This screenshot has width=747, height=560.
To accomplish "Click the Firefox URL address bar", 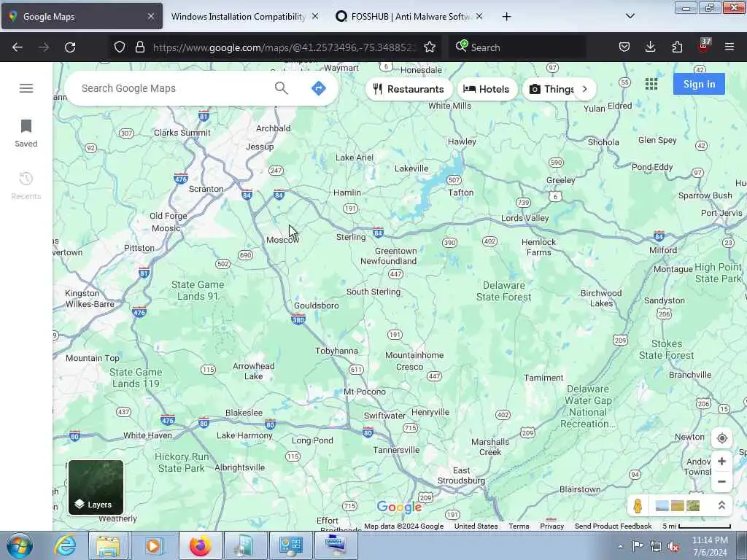I will [284, 47].
